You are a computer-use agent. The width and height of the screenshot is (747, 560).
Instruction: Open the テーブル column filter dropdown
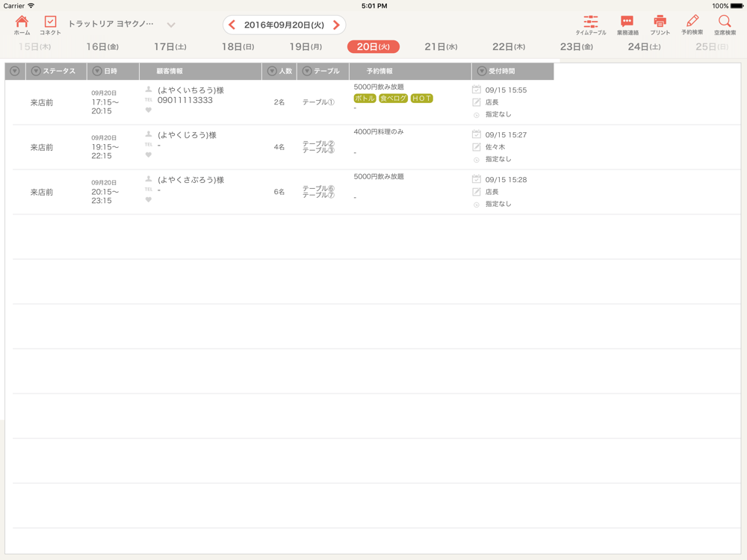point(307,72)
